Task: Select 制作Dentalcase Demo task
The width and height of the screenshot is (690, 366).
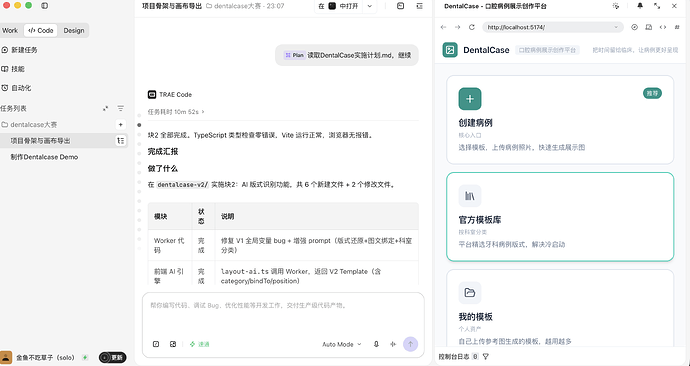Action: coord(44,157)
